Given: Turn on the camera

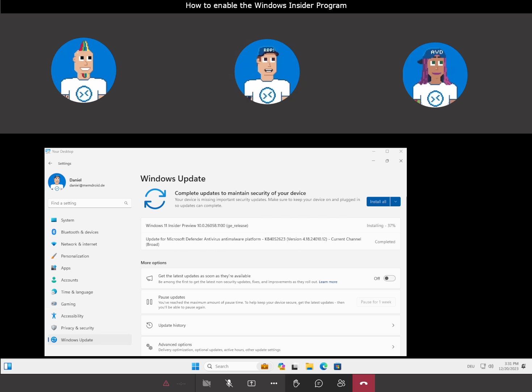Looking at the screenshot, I should (206, 383).
